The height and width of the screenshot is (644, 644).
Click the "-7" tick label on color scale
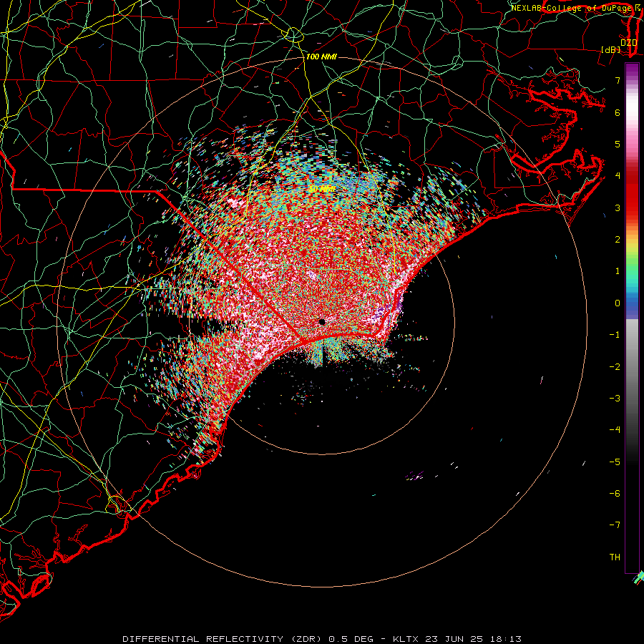click(615, 525)
